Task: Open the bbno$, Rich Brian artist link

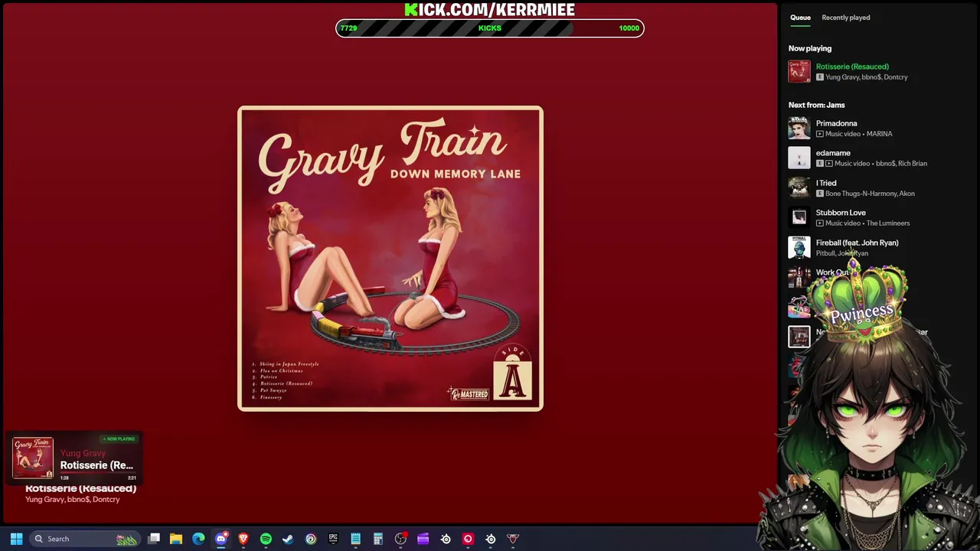Action: (x=902, y=164)
